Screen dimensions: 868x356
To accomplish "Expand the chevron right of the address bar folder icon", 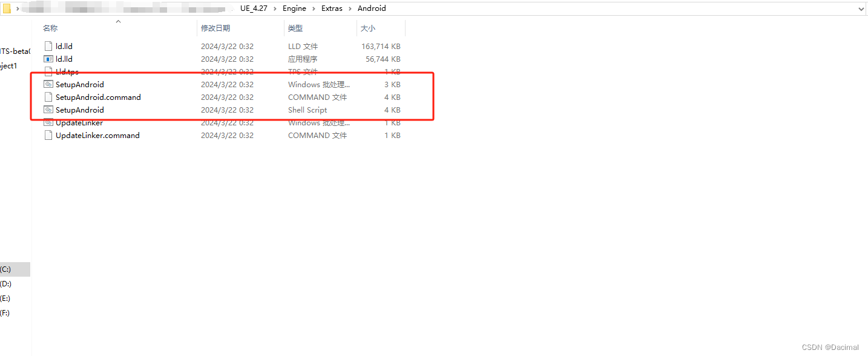I will (18, 8).
